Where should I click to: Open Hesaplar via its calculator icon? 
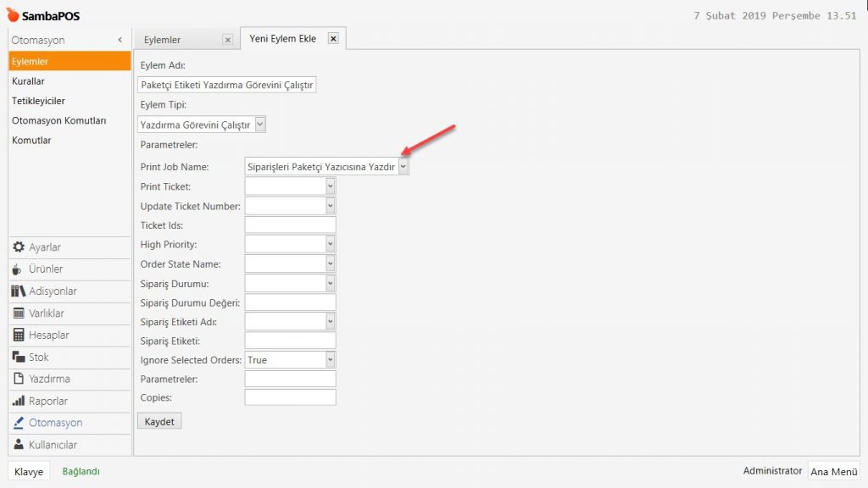click(x=19, y=335)
